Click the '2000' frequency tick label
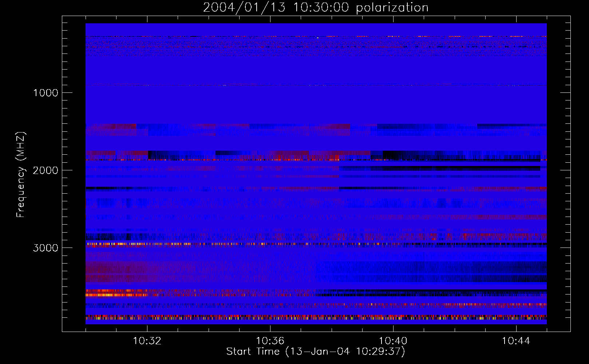 (x=46, y=170)
